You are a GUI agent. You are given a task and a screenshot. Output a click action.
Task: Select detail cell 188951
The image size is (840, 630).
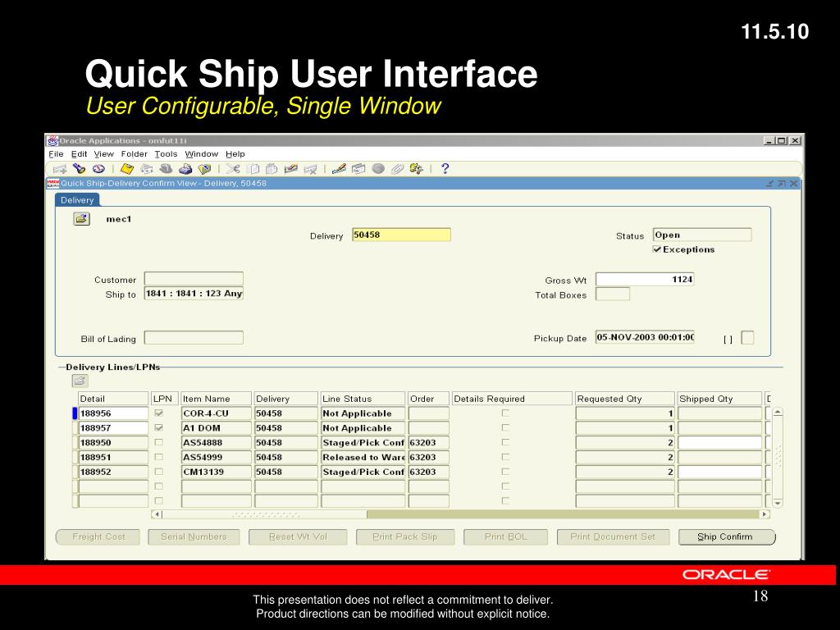point(113,457)
